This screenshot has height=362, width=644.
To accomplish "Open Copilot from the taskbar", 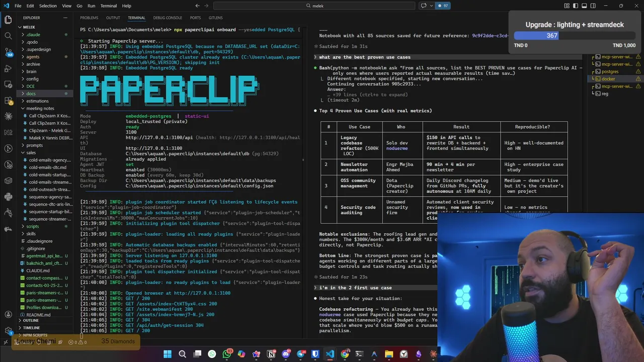I will coord(242,354).
